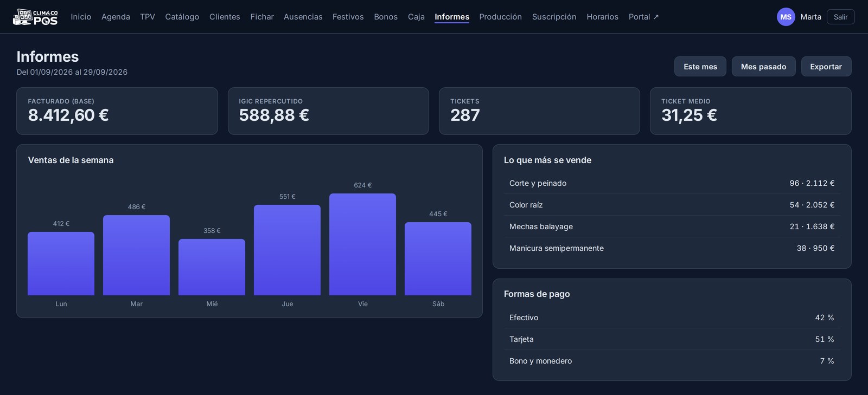Click the Lun bar in the sales chart

(61, 264)
